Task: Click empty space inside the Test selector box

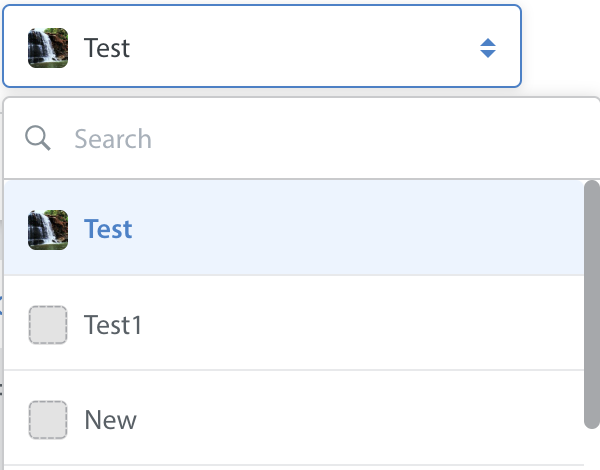Action: tap(302, 48)
